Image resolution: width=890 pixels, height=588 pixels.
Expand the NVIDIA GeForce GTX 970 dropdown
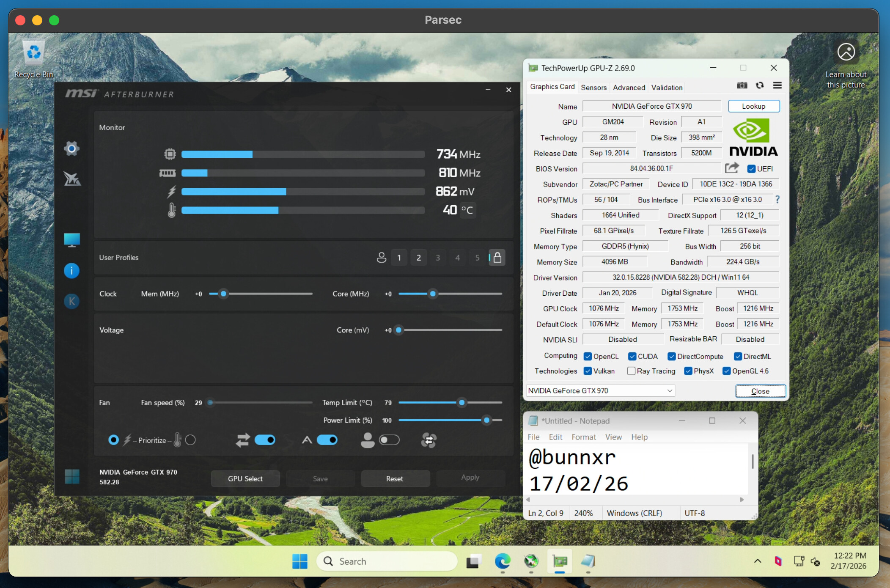click(x=669, y=391)
